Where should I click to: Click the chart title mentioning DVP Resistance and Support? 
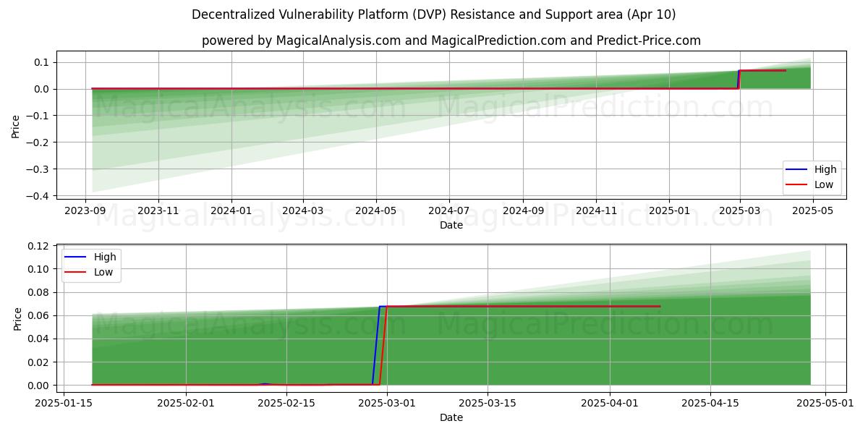pyautogui.click(x=434, y=14)
